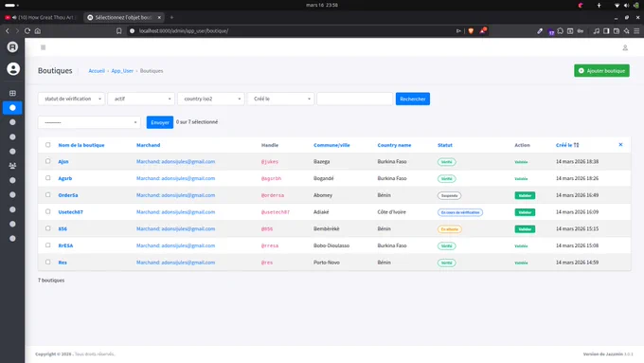Select the Sélectionnez l'objet boutique tab
The width and height of the screenshot is (644, 363).
click(x=123, y=17)
